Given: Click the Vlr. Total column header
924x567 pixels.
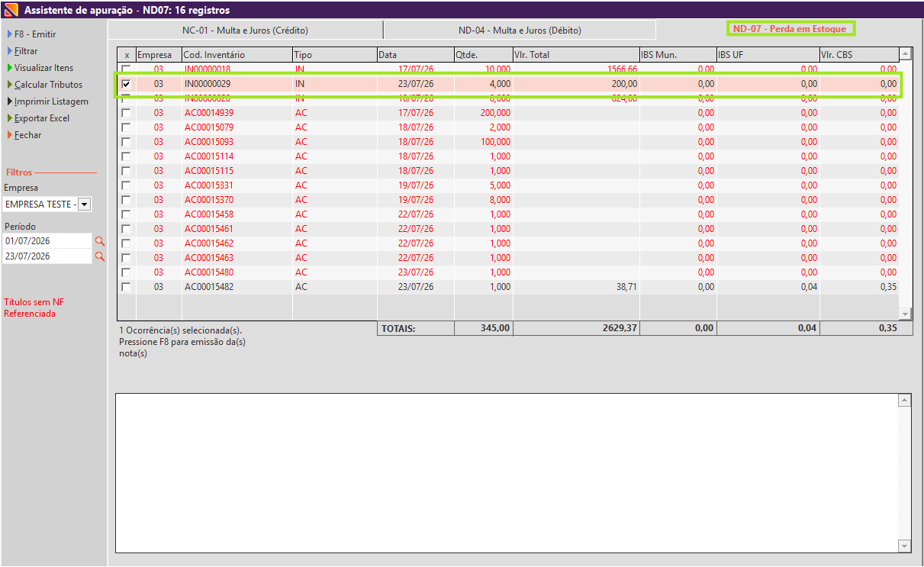Looking at the screenshot, I should pos(577,55).
